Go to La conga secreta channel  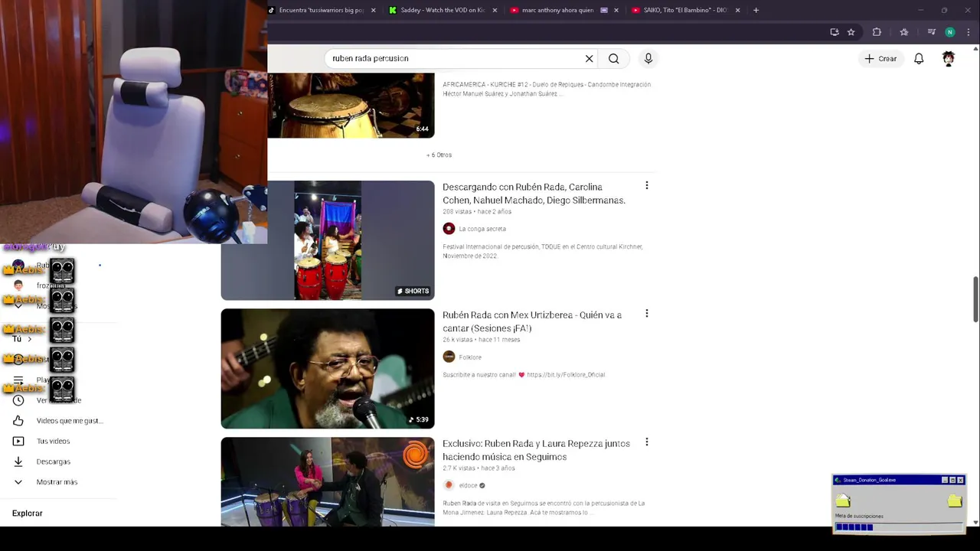click(x=482, y=229)
